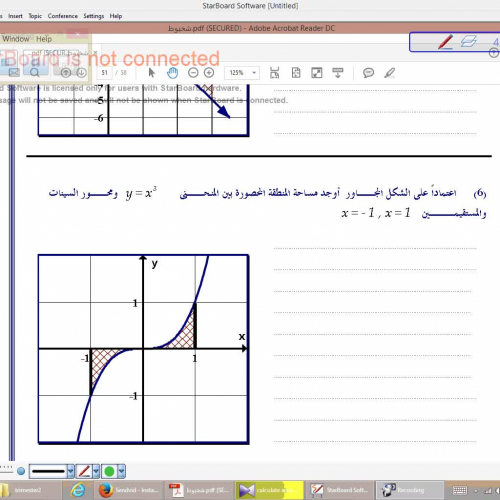
Task: Select the red pen in StarBoard floating toolbar
Action: [445, 42]
